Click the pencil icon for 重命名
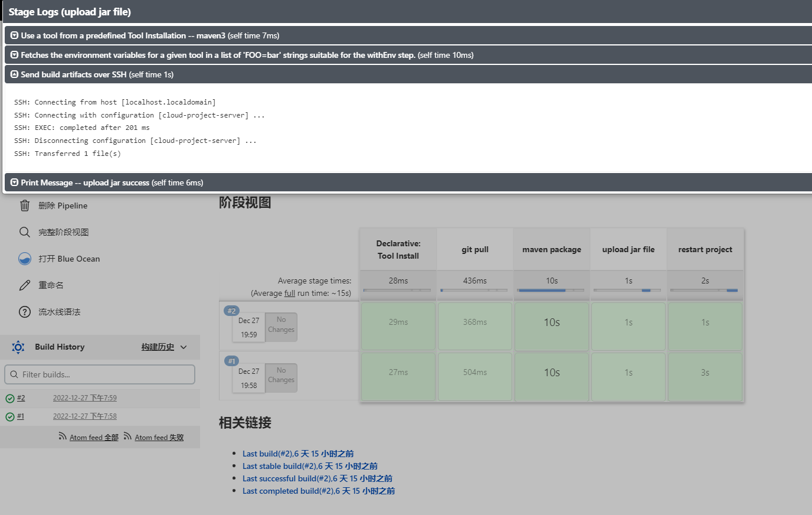Viewport: 812px width, 515px height. pyautogui.click(x=25, y=285)
